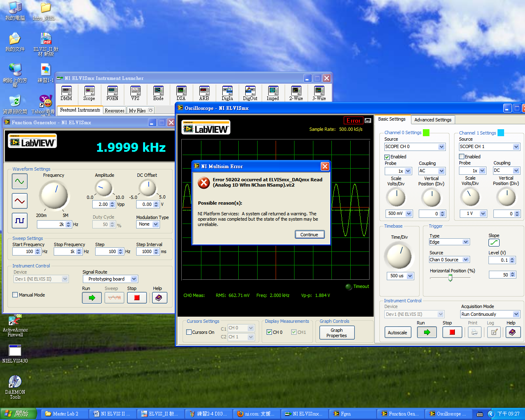Select triangle waveform in Function Generator
525x420 pixels.
point(20,201)
